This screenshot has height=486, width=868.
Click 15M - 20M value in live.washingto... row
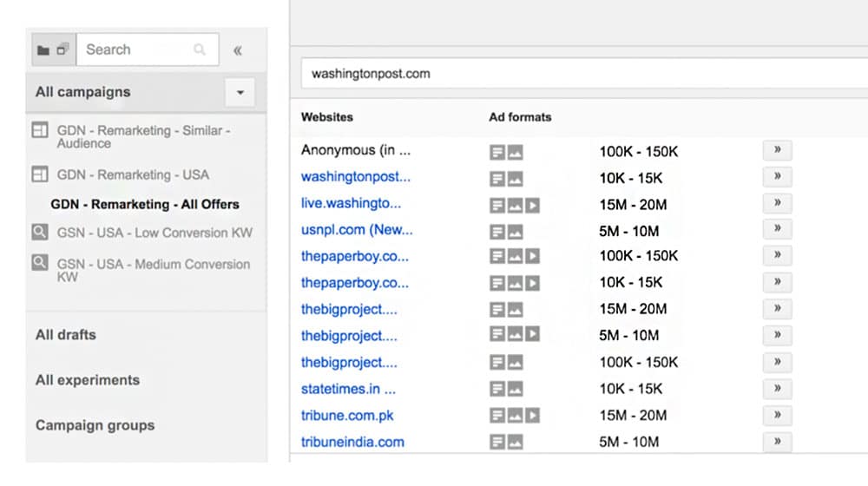click(x=633, y=205)
